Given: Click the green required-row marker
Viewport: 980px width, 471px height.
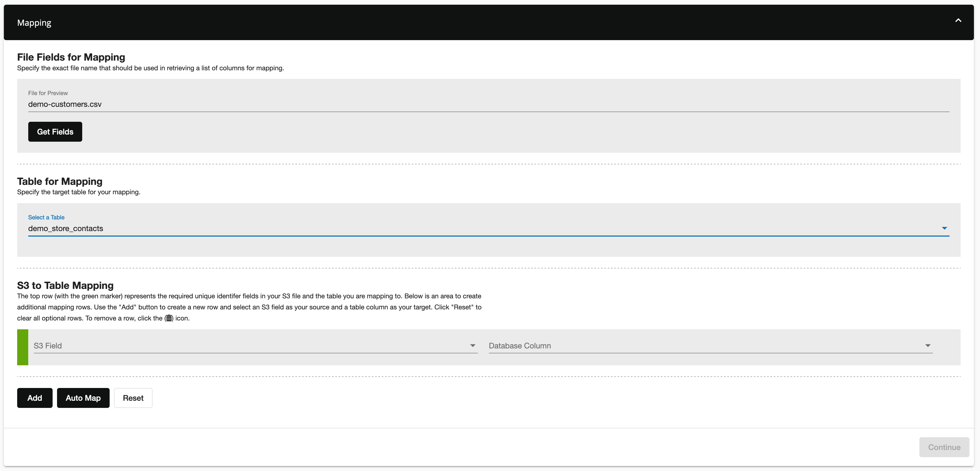Looking at the screenshot, I should 22,347.
